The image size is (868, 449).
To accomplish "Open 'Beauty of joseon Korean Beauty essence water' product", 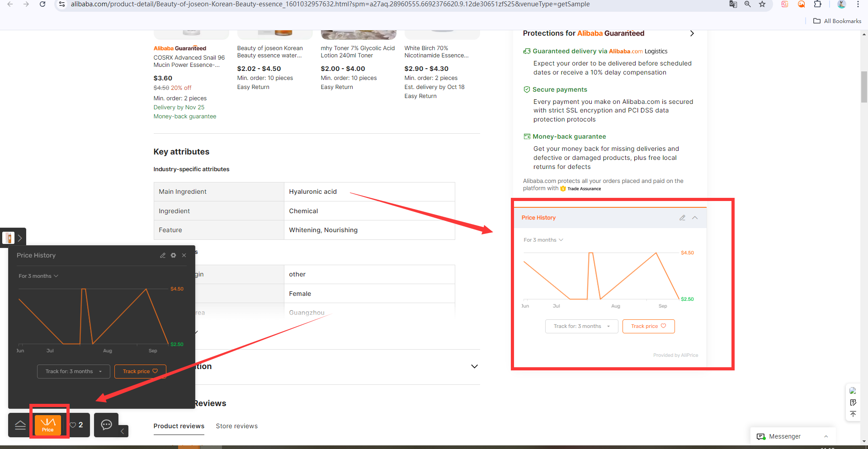I will tap(270, 51).
